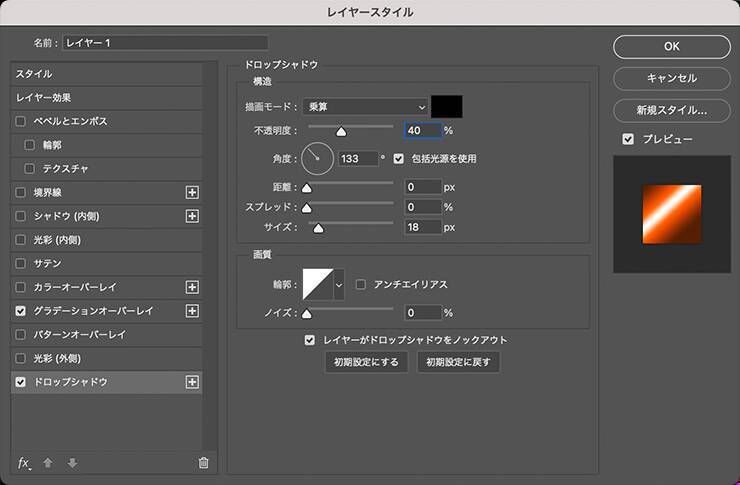Screen dimensions: 740x485
Task: Select グラデーションオーバーレイ in the styles list
Action: pos(95,311)
